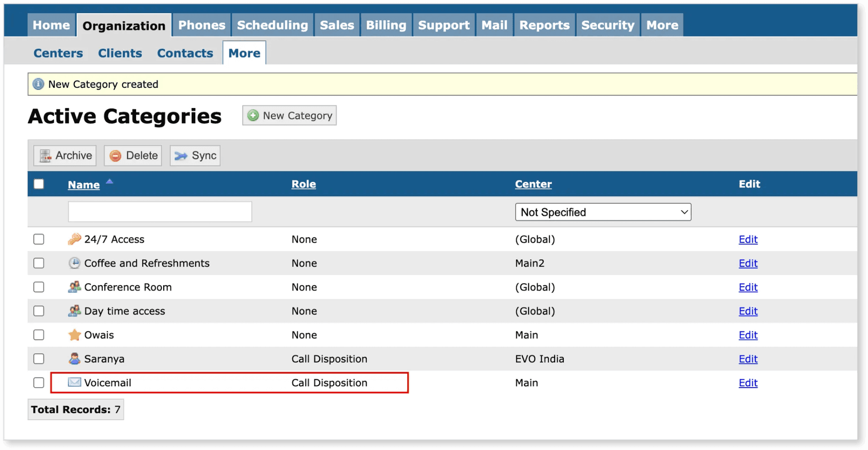Open the Phones tab
The height and width of the screenshot is (450, 868).
point(202,25)
